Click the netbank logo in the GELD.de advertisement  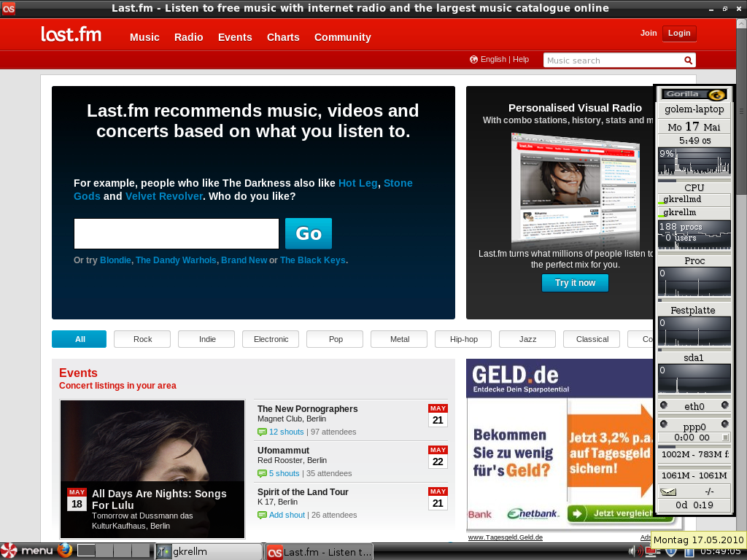pos(532,514)
